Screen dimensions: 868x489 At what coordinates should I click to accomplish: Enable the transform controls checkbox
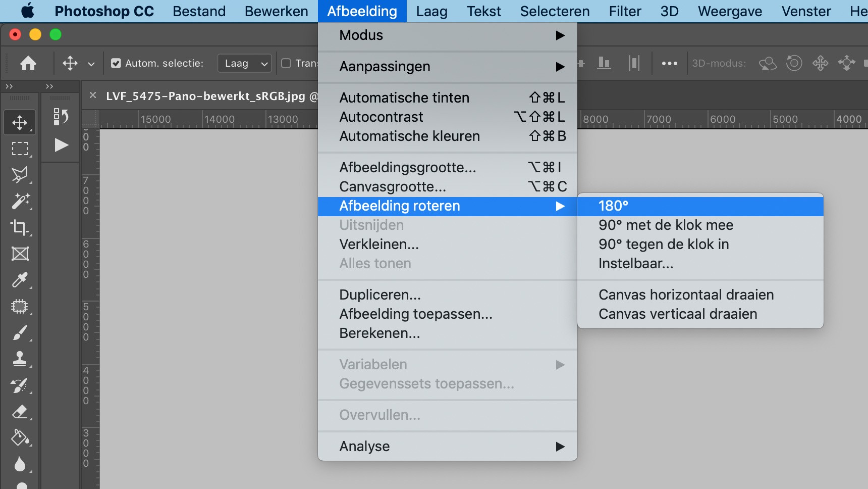[x=286, y=63]
